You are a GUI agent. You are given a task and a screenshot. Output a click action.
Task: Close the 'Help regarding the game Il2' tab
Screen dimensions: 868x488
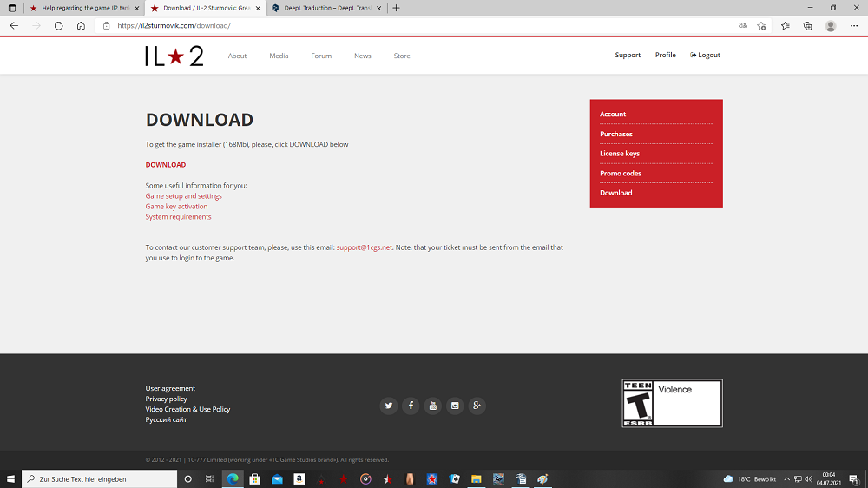point(137,9)
